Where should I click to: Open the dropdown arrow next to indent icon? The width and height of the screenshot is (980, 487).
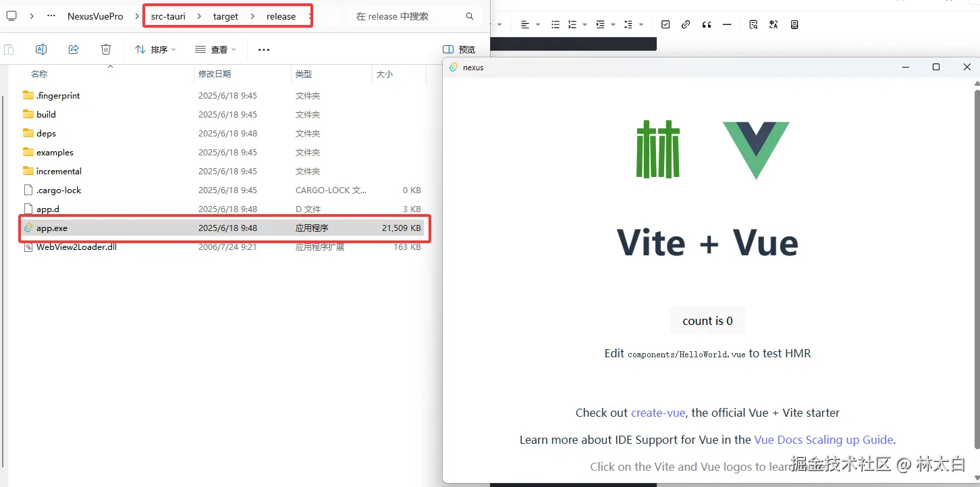point(613,24)
